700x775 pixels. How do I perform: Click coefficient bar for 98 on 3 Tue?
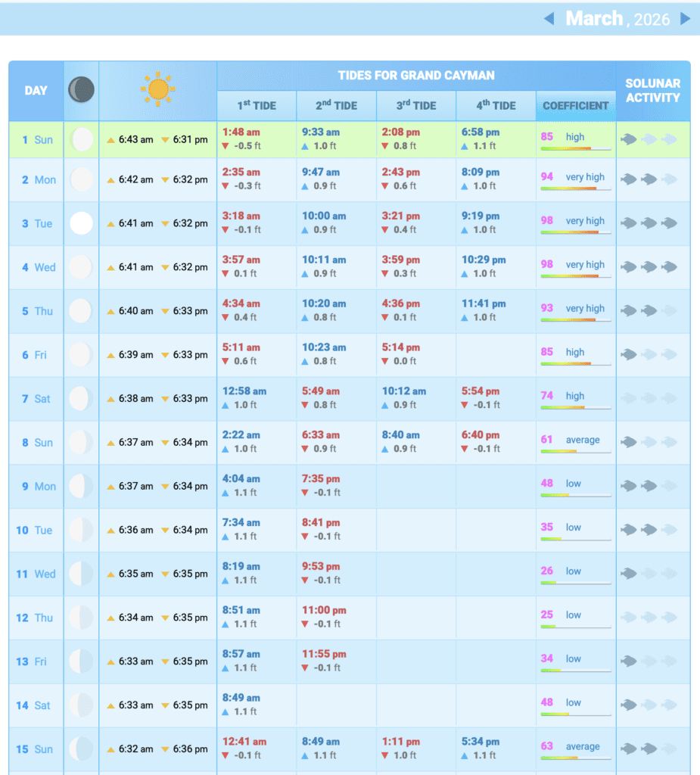575,232
